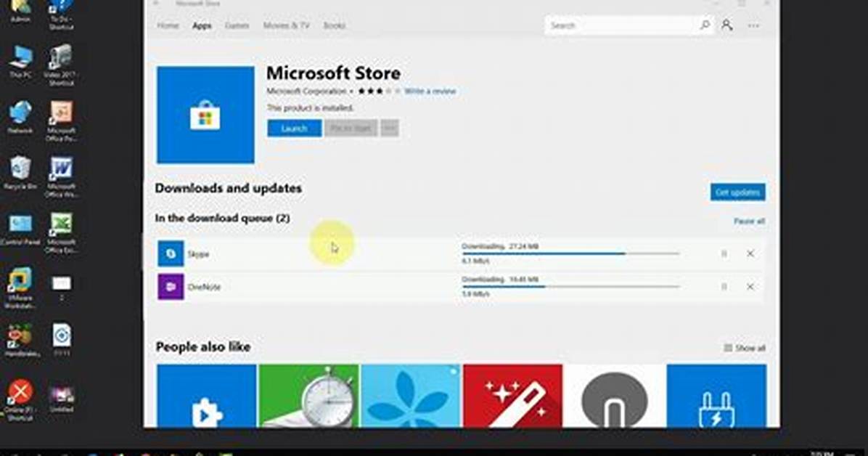The width and height of the screenshot is (868, 456).
Task: Switch to the Apps tab
Action: (202, 25)
